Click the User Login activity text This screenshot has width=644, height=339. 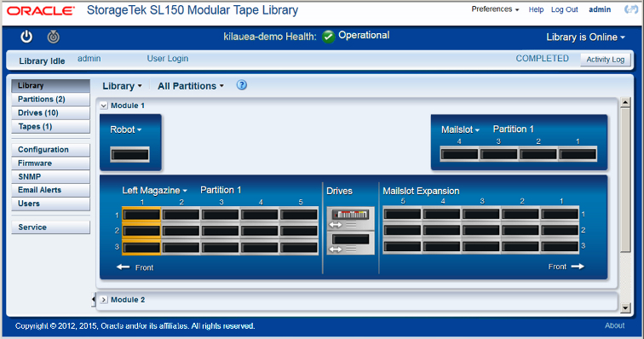pos(168,59)
